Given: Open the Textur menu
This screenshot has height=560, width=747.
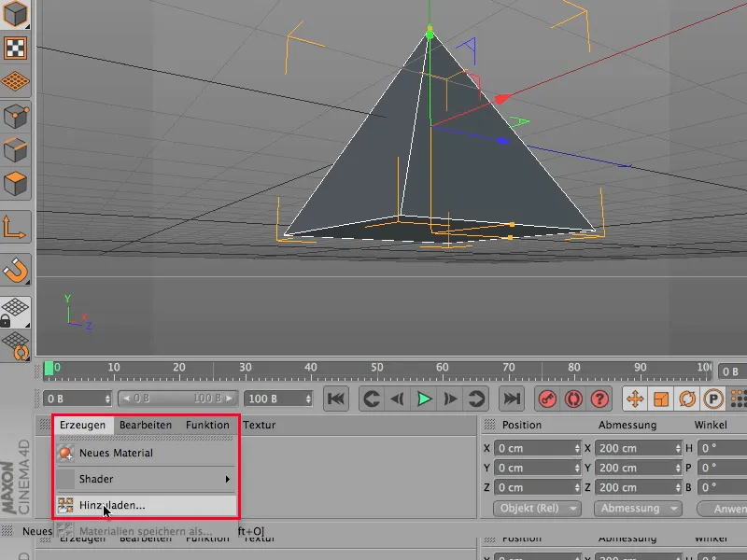Looking at the screenshot, I should 260,425.
